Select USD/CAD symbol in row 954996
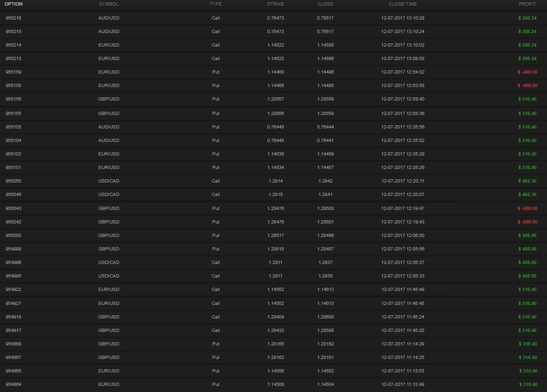Screen dimensions: 547x392 [109, 263]
